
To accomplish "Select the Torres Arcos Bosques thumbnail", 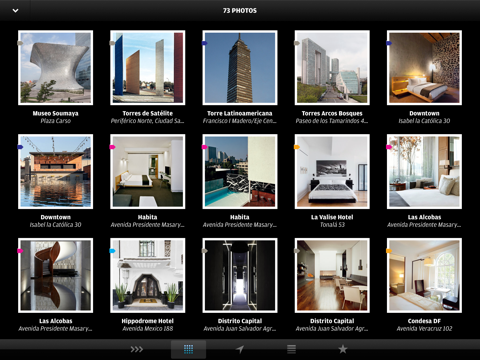I will click(332, 68).
